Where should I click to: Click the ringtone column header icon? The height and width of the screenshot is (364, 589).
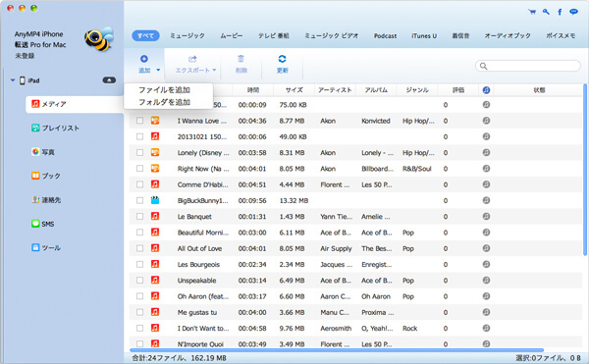[x=487, y=90]
